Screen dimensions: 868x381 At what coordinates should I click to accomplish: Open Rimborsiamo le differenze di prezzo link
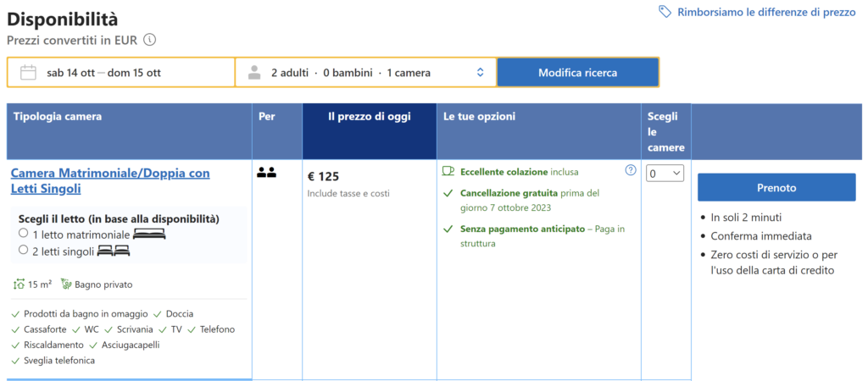tap(766, 12)
